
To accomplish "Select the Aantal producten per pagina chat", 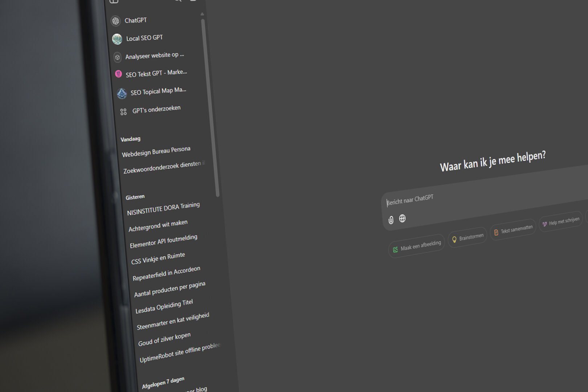I will (x=170, y=289).
